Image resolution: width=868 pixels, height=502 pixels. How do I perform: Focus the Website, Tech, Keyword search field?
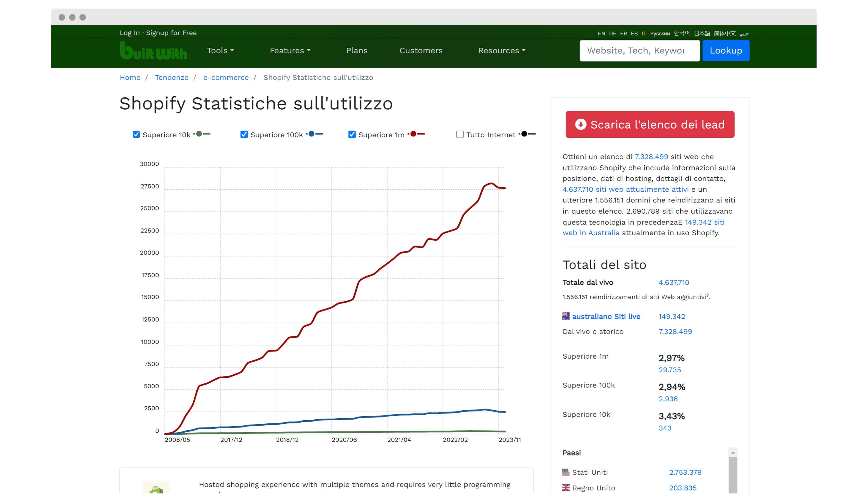click(x=640, y=51)
